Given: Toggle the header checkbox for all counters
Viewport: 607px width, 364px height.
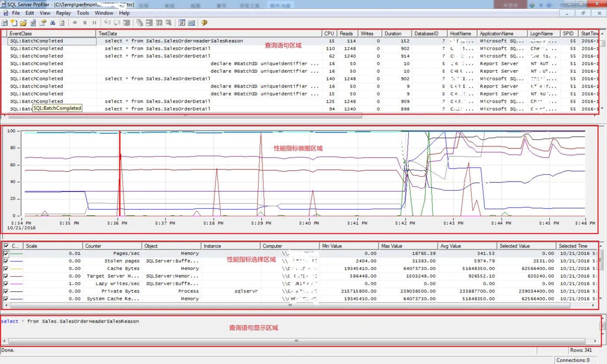Looking at the screenshot, I should (x=6, y=246).
